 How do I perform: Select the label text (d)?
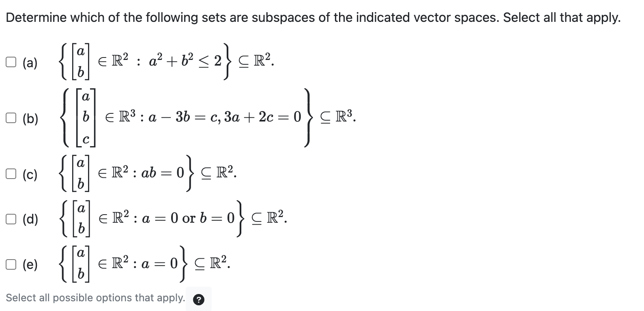pos(30,220)
